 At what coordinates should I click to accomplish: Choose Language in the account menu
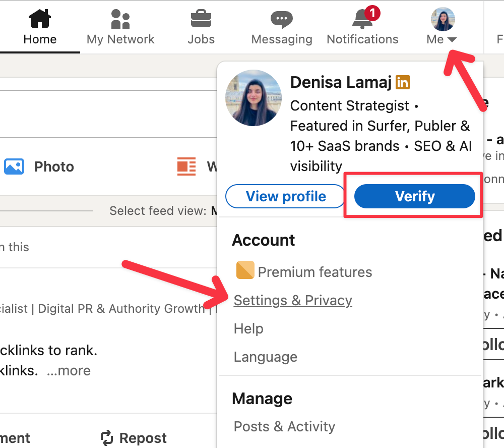point(265,357)
